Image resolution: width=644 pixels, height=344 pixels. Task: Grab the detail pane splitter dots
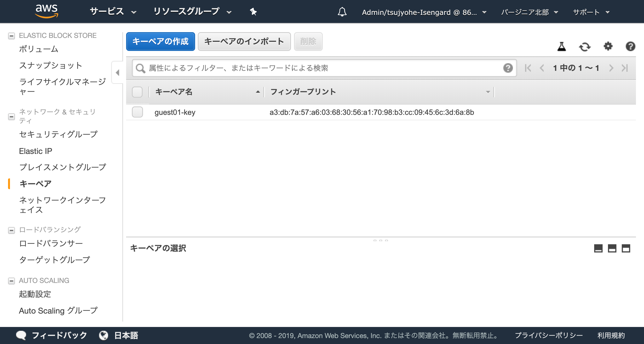click(x=380, y=240)
